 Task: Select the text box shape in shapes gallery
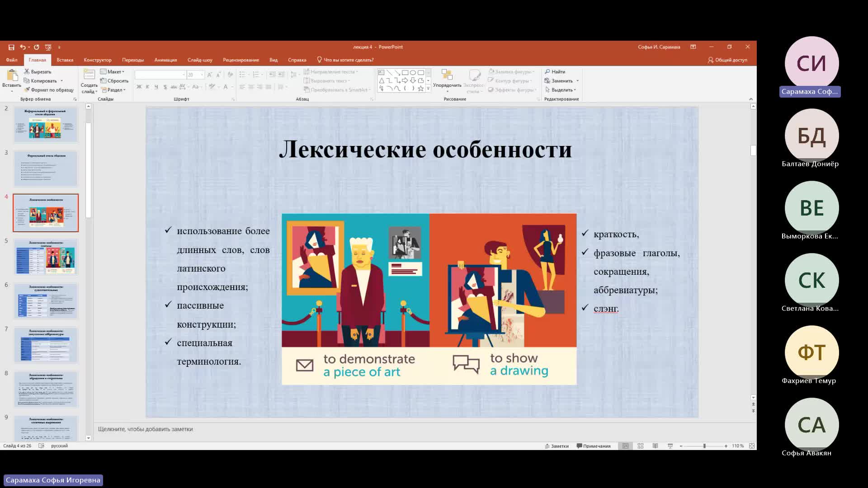tap(381, 72)
